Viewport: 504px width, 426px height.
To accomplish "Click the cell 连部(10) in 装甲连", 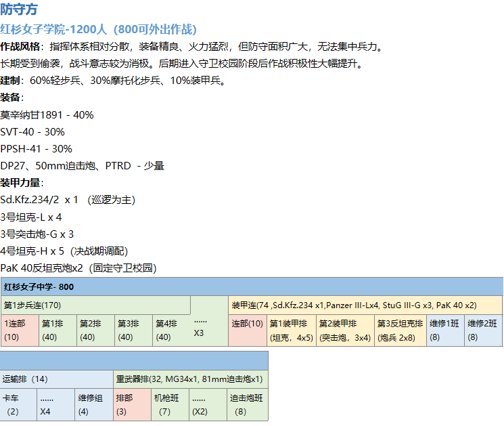I will 248,331.
